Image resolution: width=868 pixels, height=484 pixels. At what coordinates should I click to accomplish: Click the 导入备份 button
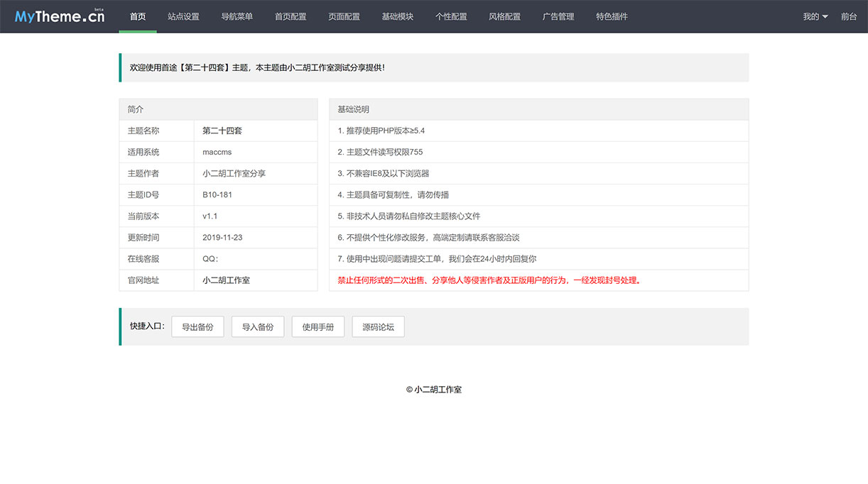tap(257, 326)
